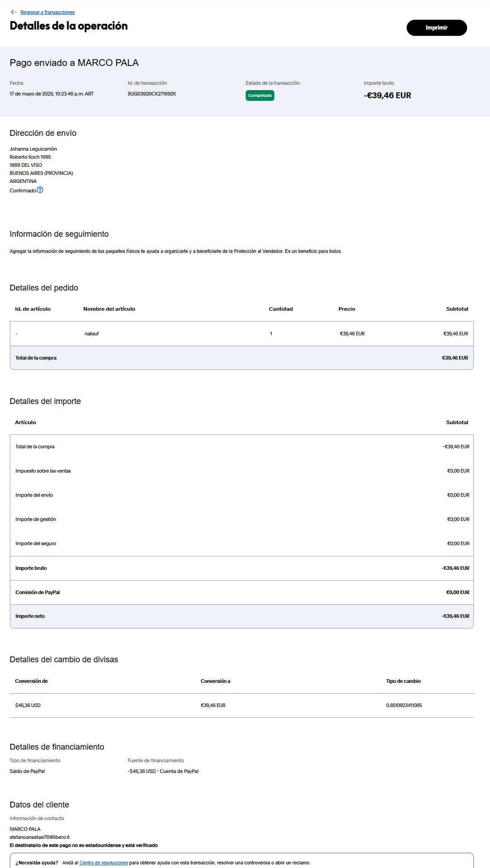The image size is (490, 868).
Task: Click the back arrow icon
Action: (x=13, y=12)
